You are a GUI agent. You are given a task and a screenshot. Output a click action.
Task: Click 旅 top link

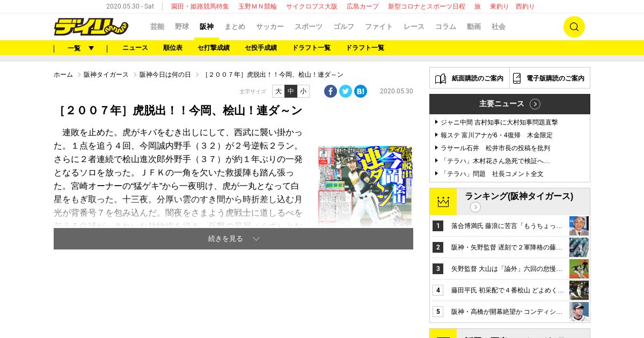pos(478,6)
